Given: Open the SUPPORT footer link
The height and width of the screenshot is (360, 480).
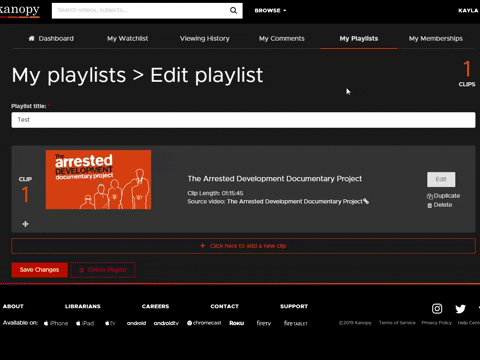Looking at the screenshot, I should [294, 306].
